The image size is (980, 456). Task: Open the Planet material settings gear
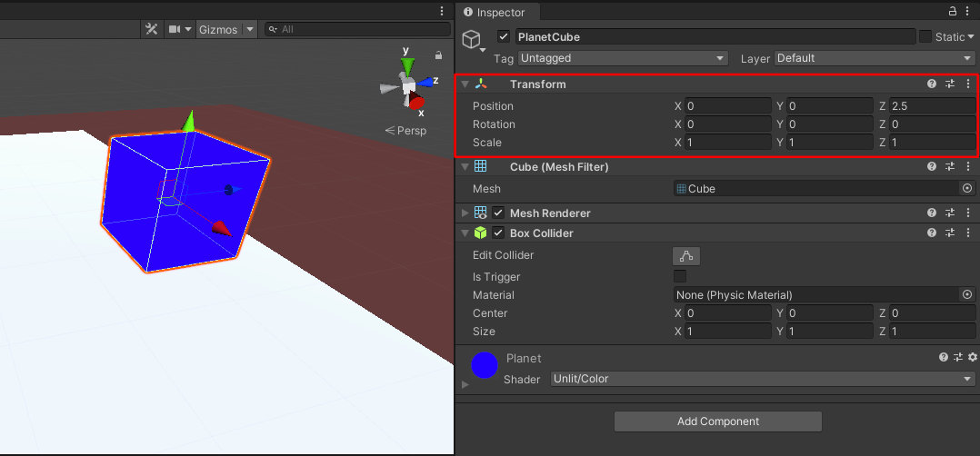pos(972,357)
